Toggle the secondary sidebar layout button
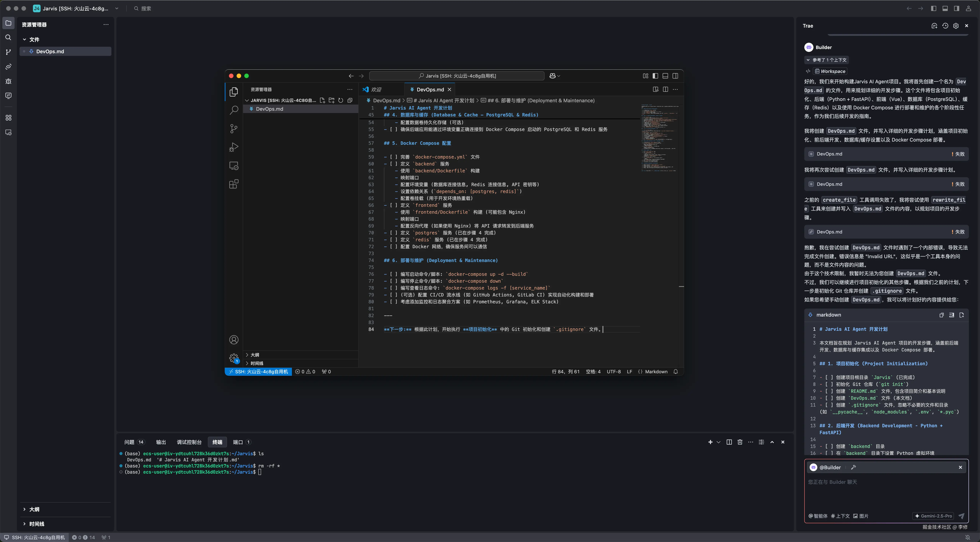The width and height of the screenshot is (980, 542). (956, 8)
